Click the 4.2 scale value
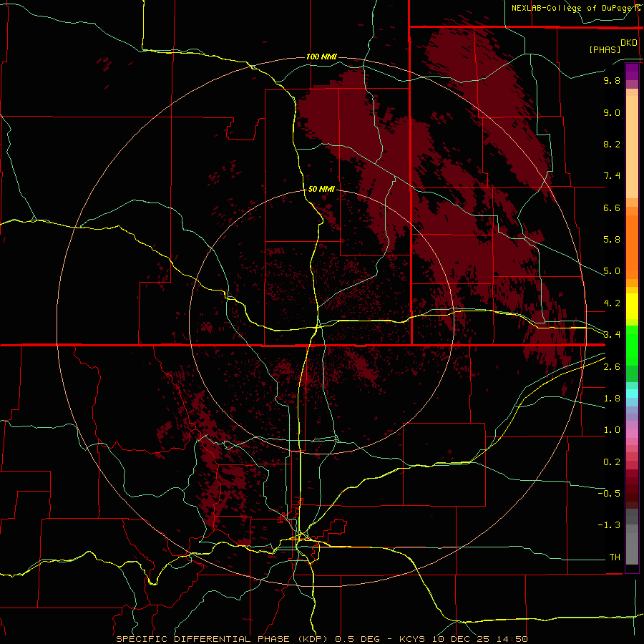This screenshot has width=644, height=644. click(612, 303)
